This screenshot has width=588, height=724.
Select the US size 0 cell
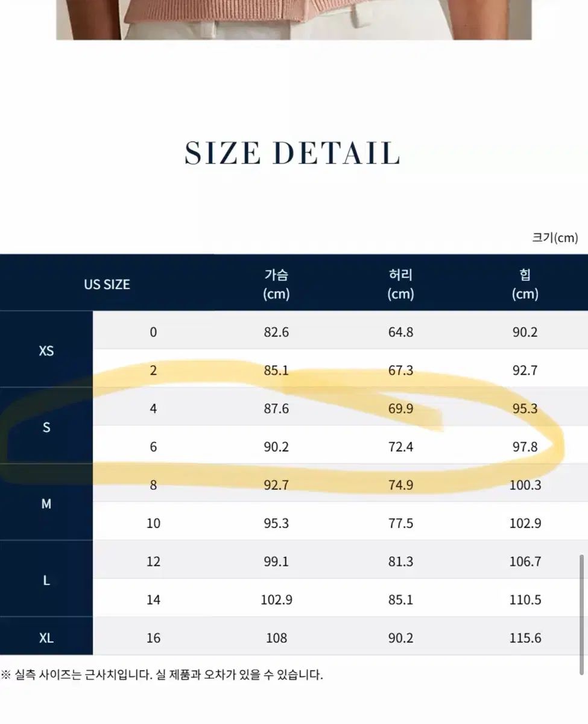pos(153,332)
